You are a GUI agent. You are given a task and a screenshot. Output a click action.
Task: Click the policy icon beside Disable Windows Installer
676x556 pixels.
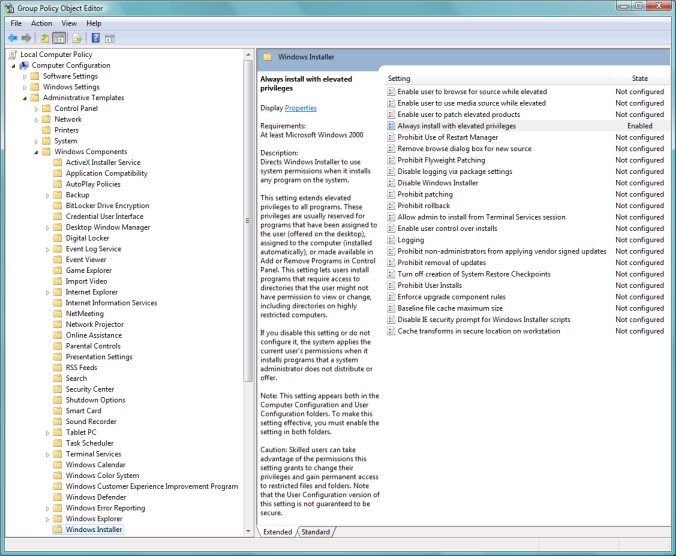point(391,183)
